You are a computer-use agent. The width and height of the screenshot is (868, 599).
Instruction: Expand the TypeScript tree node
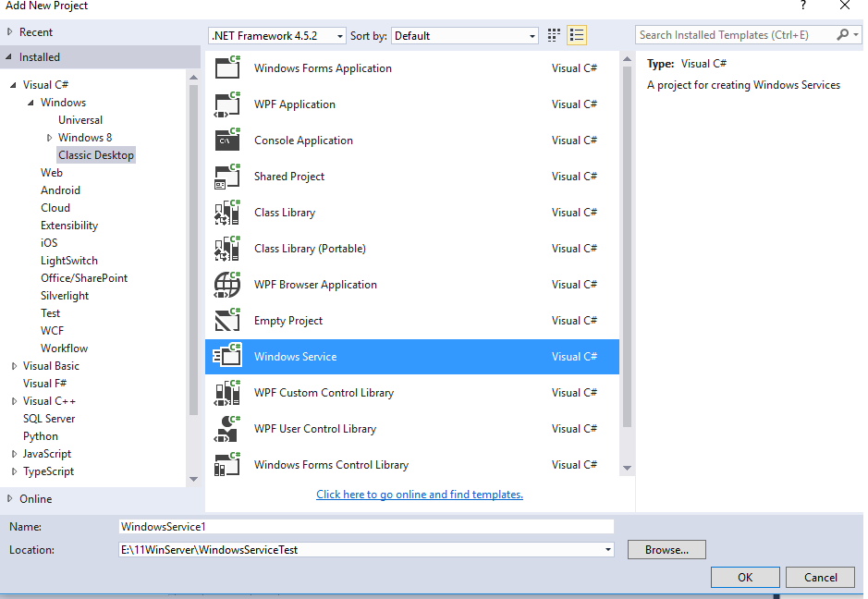pyautogui.click(x=15, y=471)
